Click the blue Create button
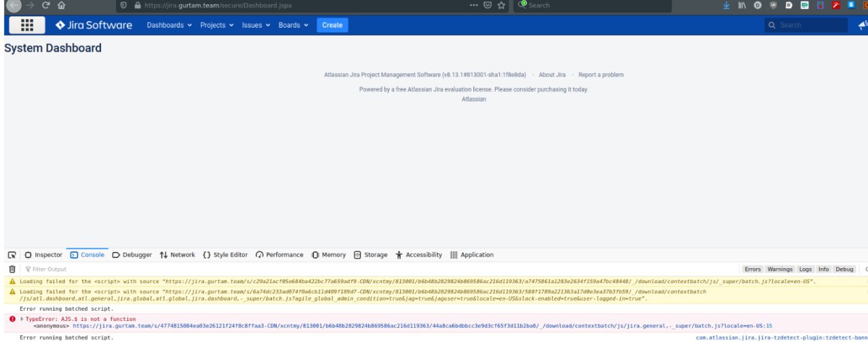The height and width of the screenshot is (342, 868). pyautogui.click(x=332, y=25)
